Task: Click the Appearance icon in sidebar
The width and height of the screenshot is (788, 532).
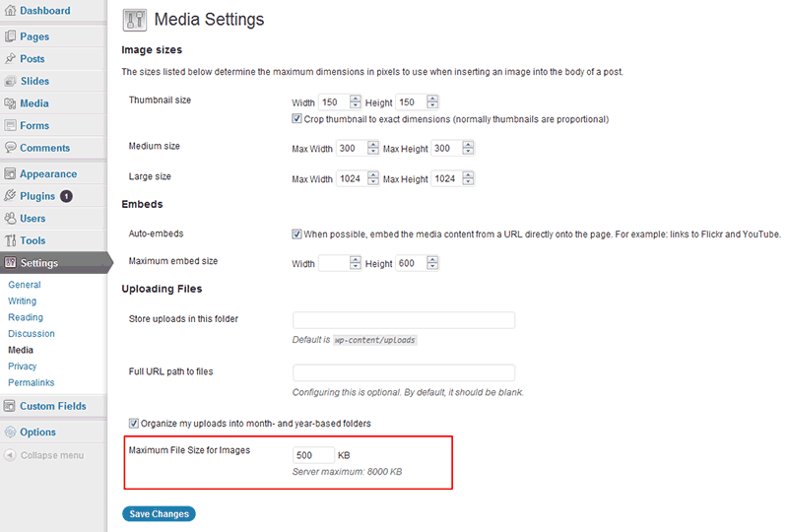Action: pyautogui.click(x=10, y=174)
